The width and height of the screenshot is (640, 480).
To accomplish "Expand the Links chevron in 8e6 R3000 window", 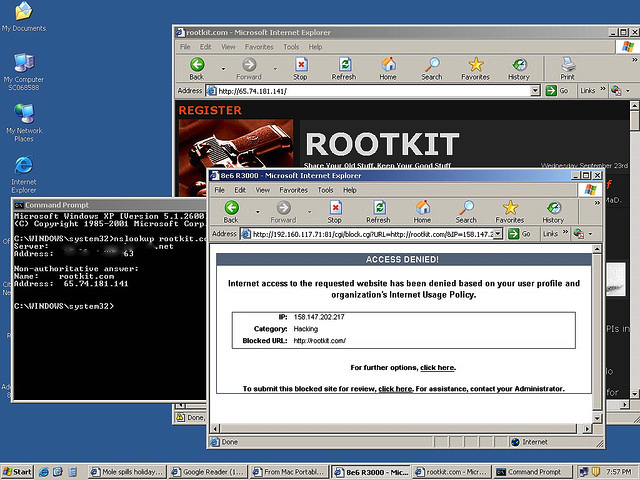I will click(x=565, y=232).
